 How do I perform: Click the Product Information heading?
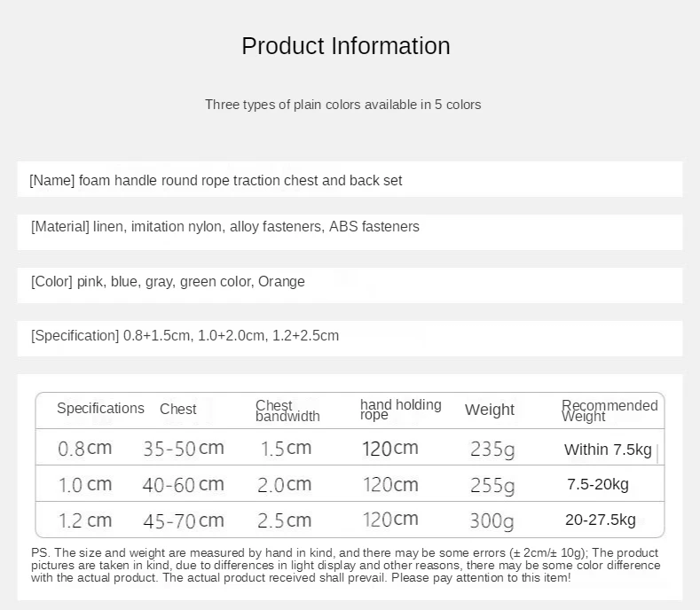(346, 46)
